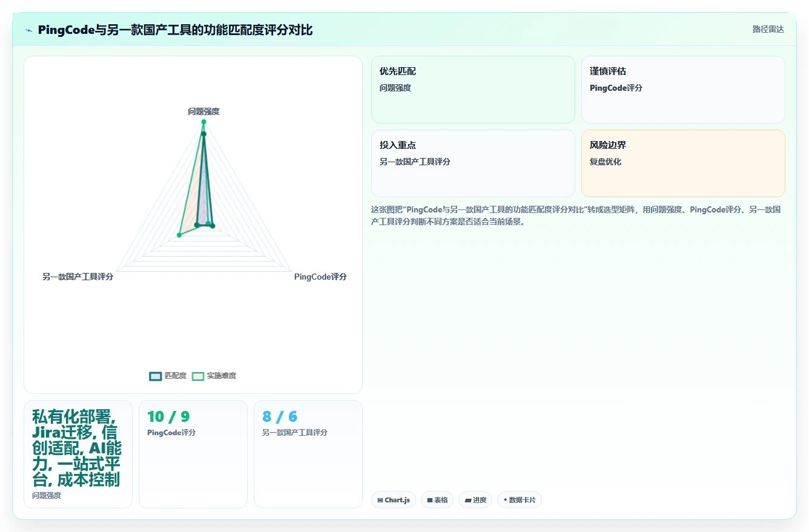Click the 8 / 6 score value

click(x=280, y=416)
